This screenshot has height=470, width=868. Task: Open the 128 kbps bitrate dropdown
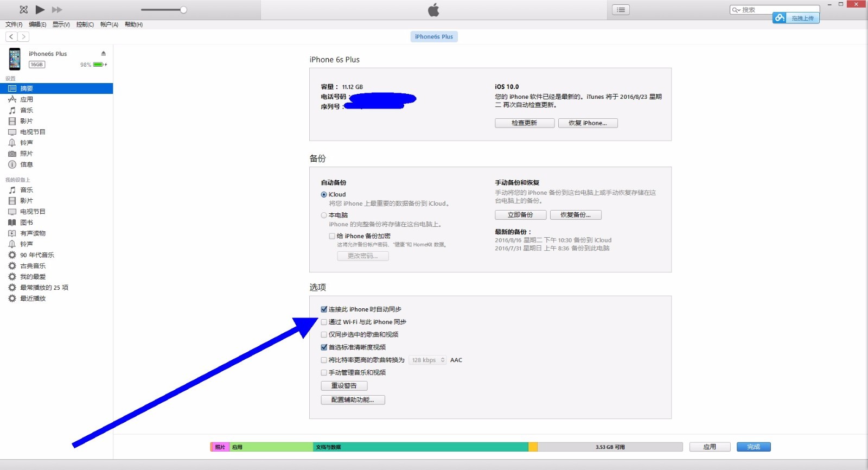427,360
